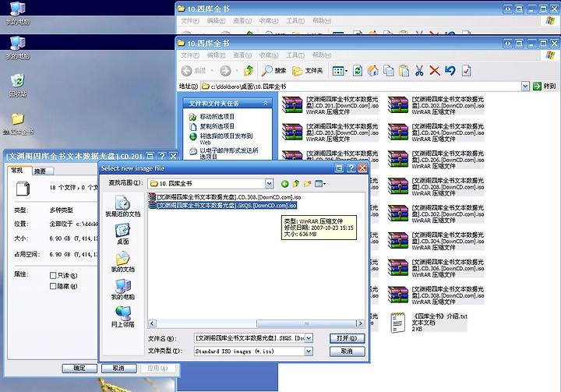Click the Home icon in Explorer toolbar
Screen dimensions: 561x392
tap(372, 70)
